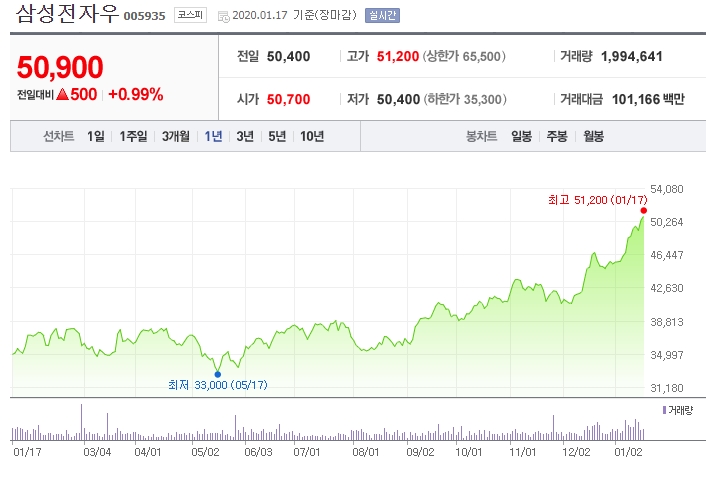Viewport: 706px width, 478px height.
Task: Click the 12/02 x-axis date label
Action: (576, 452)
